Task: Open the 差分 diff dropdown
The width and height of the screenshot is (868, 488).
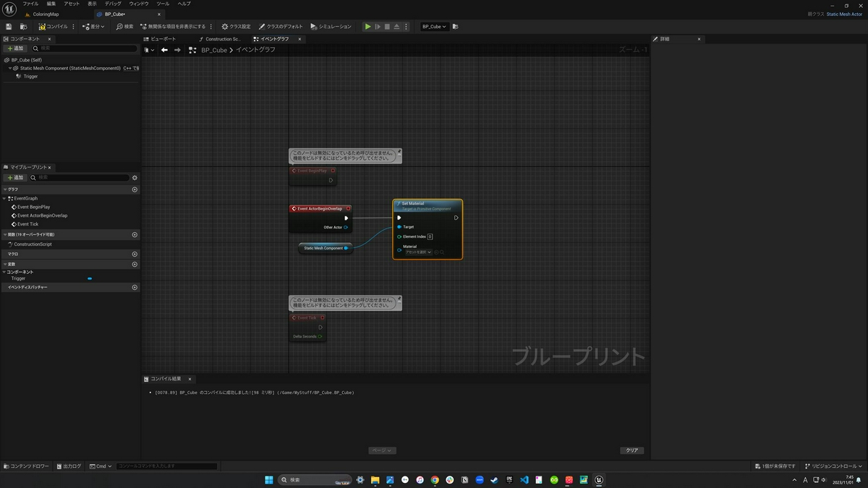Action: point(93,27)
